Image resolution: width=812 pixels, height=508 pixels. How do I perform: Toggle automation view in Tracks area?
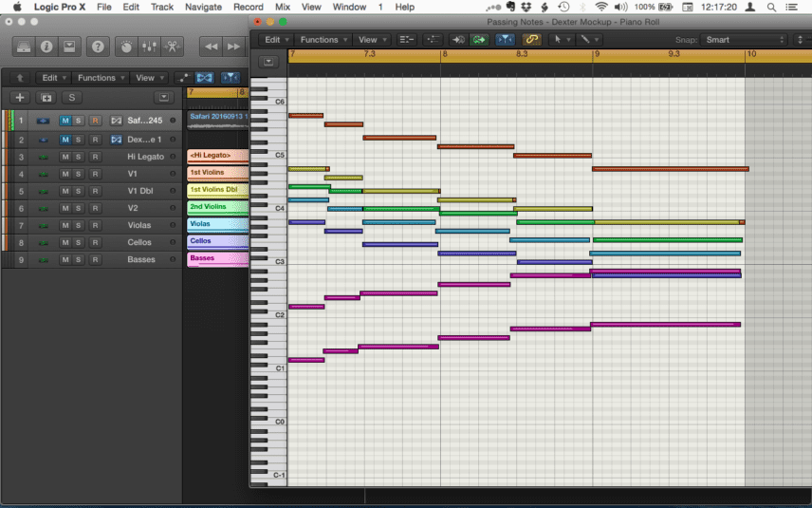pyautogui.click(x=183, y=78)
